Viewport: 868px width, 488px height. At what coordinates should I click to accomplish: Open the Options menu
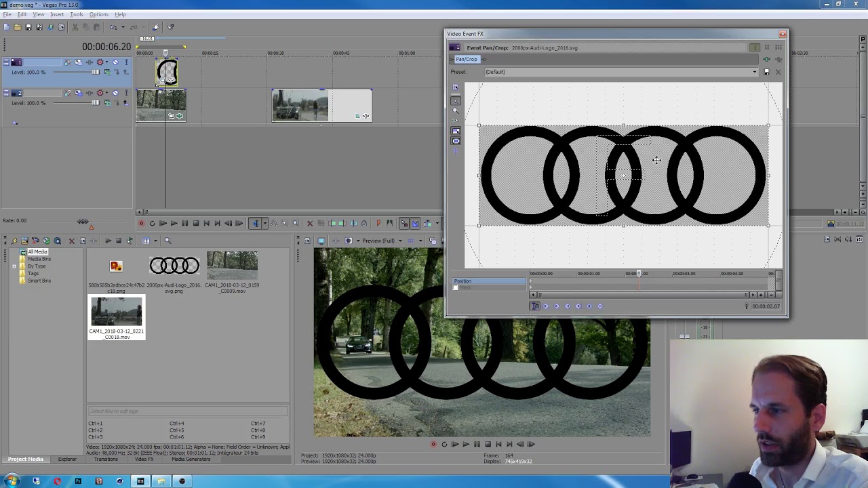99,14
